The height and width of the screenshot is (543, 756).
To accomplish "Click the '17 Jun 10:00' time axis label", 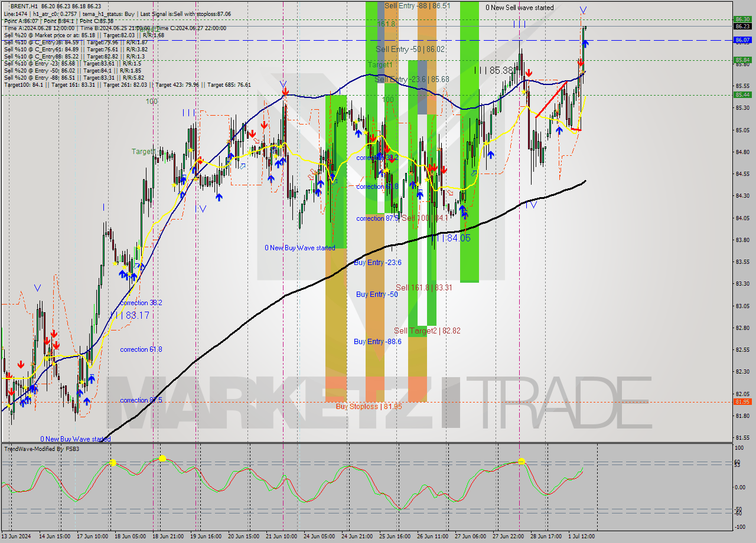I will [92, 537].
